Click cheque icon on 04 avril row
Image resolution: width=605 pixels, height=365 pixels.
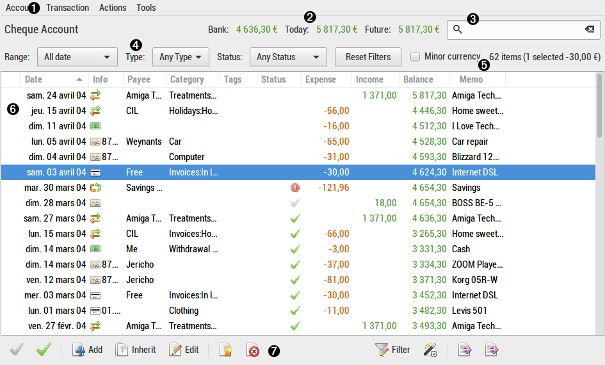(95, 157)
